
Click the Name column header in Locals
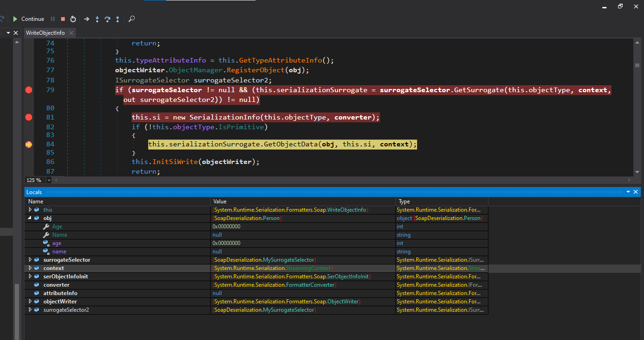click(118, 201)
